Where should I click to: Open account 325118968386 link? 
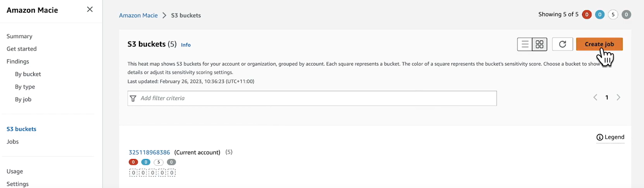click(149, 152)
